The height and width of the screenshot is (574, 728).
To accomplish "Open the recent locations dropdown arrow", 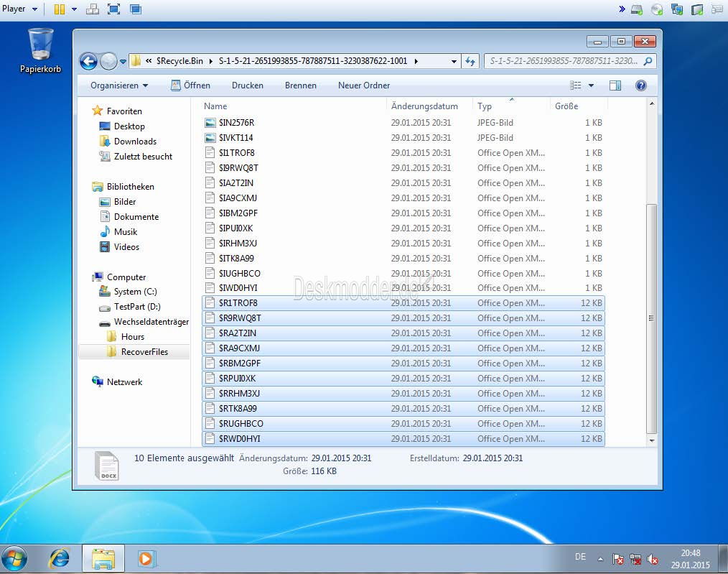I will 123,61.
